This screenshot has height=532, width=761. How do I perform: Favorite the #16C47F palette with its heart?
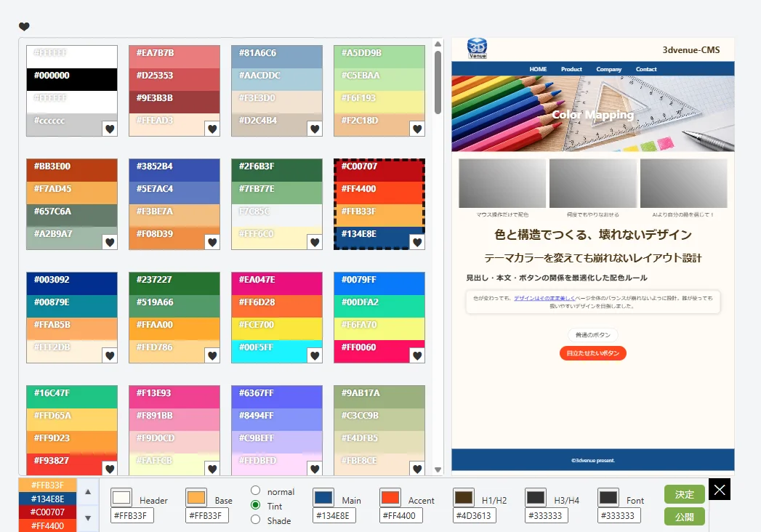(110, 469)
